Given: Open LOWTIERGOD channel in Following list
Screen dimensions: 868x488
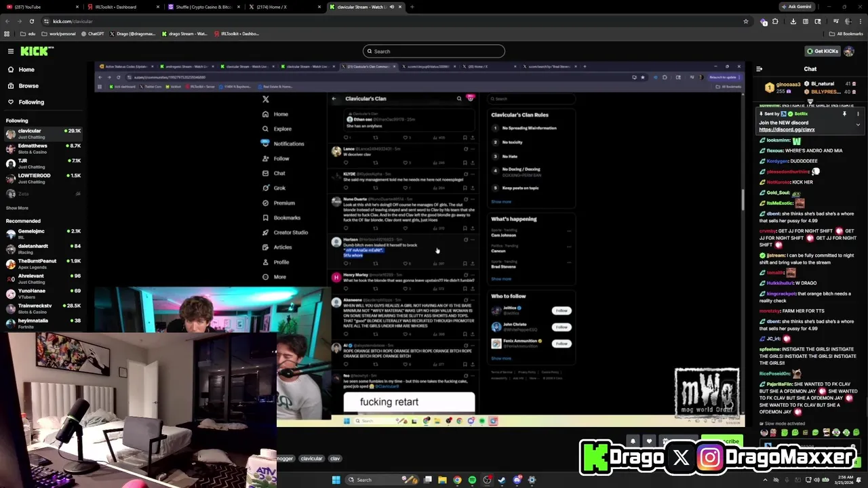Looking at the screenshot, I should [43, 178].
